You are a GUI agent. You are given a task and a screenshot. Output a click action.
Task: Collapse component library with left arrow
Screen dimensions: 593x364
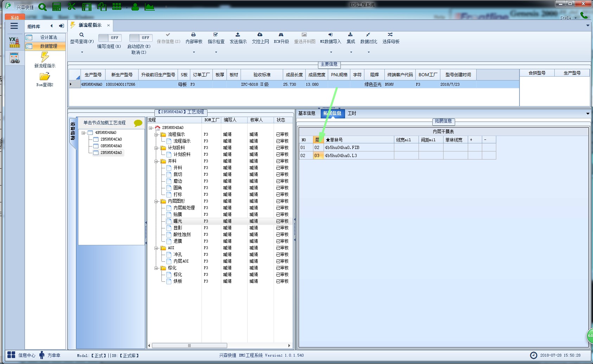pyautogui.click(x=51, y=26)
